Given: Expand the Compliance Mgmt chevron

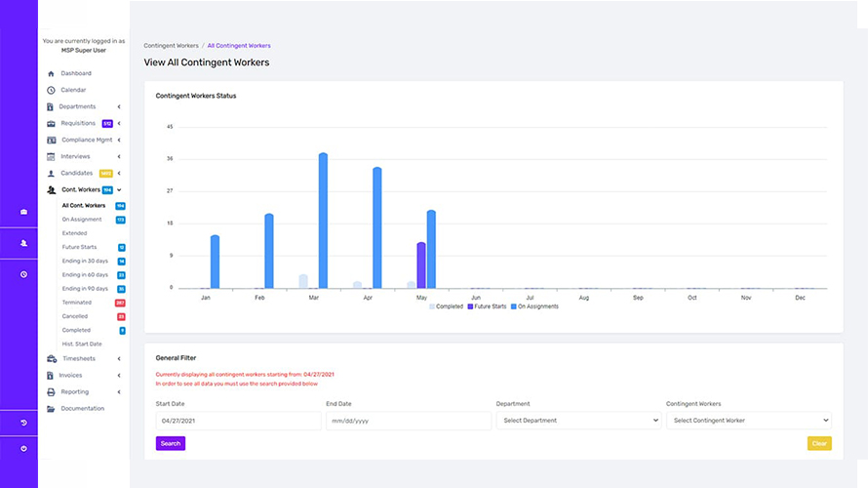Looking at the screenshot, I should pos(119,141).
